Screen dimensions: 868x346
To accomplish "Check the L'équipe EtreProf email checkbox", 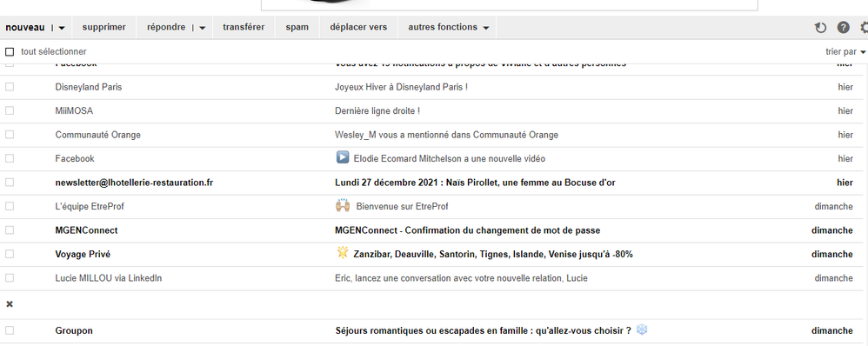I will pos(10,206).
